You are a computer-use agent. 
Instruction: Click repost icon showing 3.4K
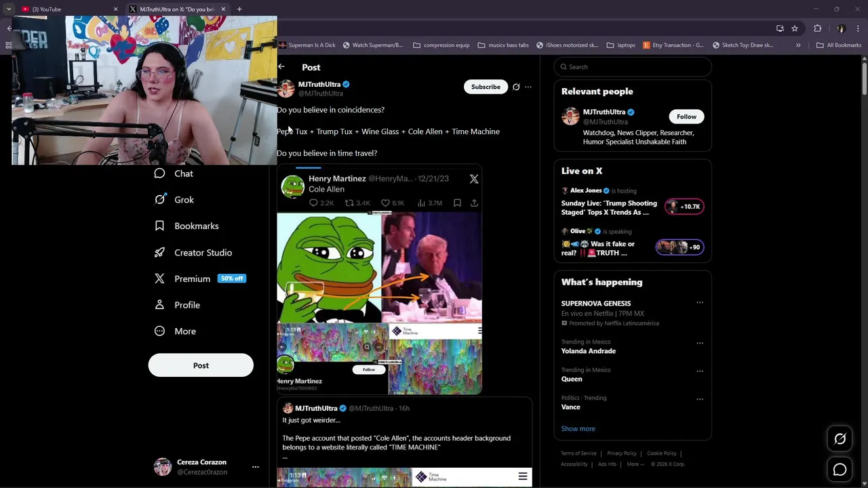tap(349, 203)
